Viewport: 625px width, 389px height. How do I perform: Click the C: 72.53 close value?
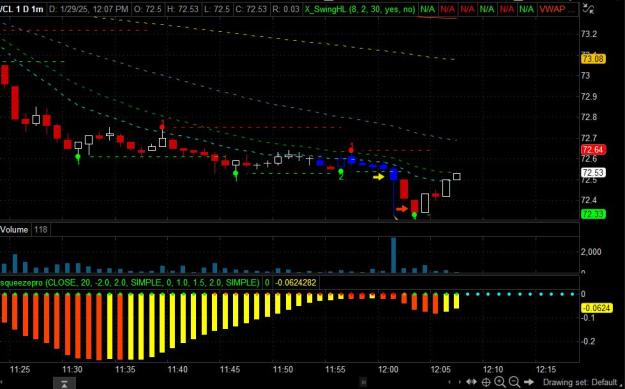pos(251,9)
